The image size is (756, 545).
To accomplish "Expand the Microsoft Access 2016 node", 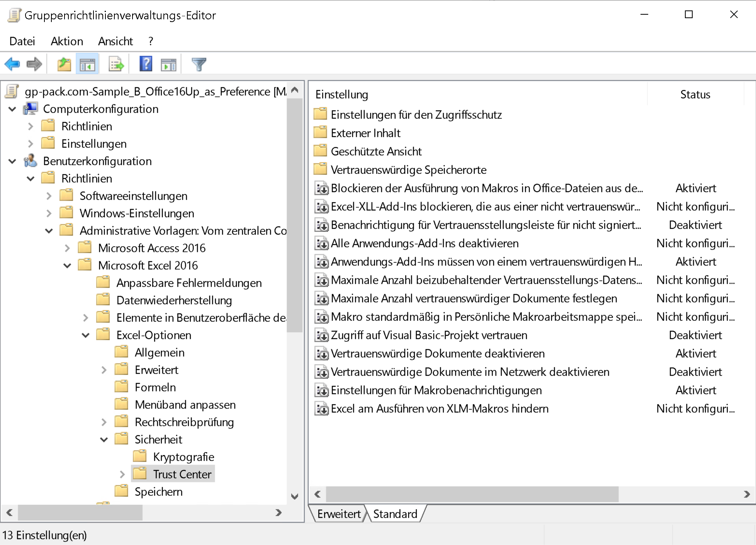I will tap(67, 248).
